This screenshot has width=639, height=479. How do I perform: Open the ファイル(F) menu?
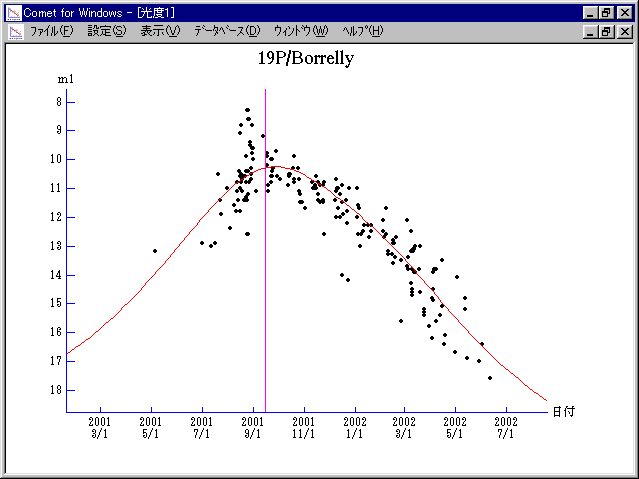(51, 31)
